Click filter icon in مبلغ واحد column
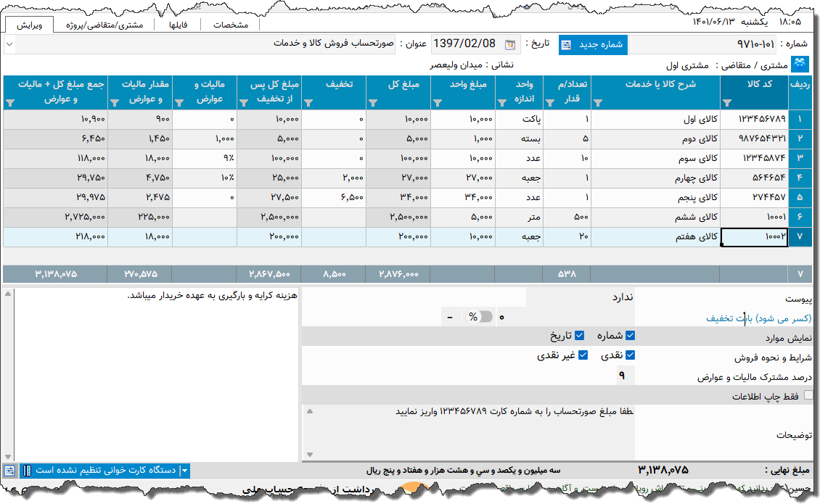Image resolution: width=820 pixels, height=504 pixels. [x=438, y=103]
